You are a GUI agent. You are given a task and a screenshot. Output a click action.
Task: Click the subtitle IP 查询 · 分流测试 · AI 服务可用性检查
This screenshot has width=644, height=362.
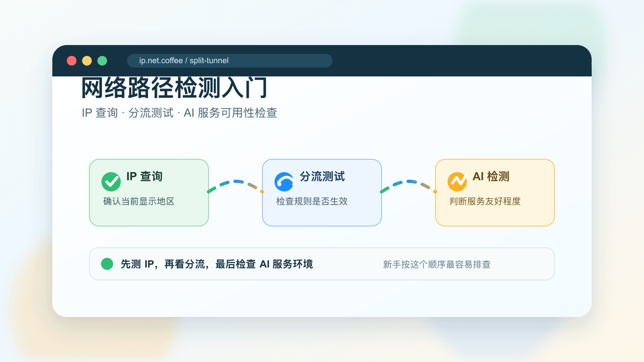pos(180,113)
